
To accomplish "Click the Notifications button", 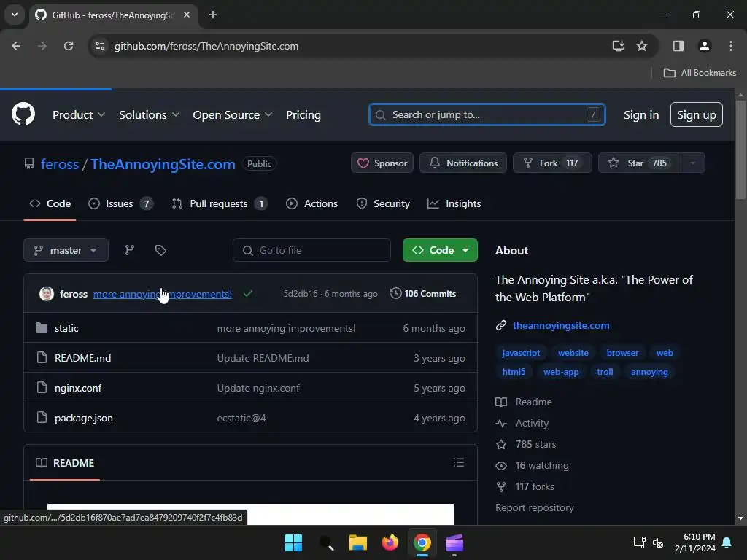I will coord(463,163).
